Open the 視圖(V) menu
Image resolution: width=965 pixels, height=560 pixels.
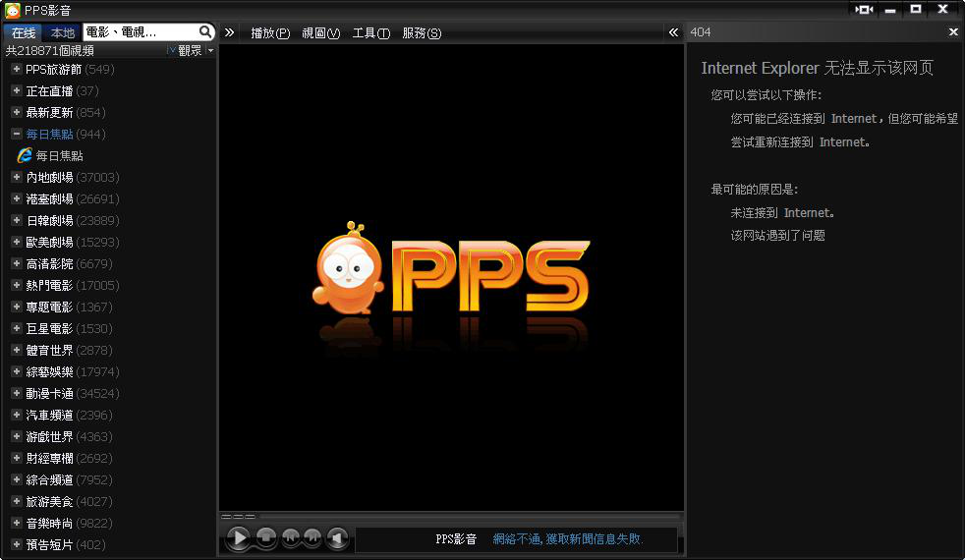click(x=320, y=33)
